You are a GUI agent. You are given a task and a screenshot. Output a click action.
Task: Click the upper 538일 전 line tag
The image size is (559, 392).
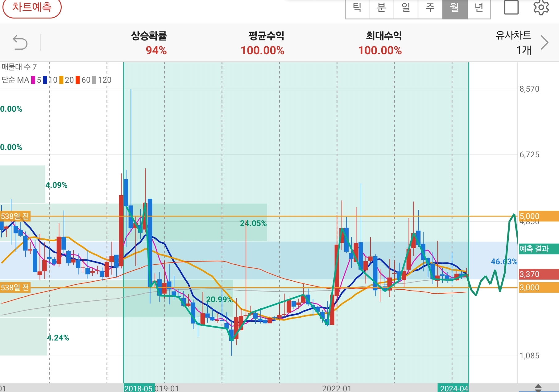pos(15,216)
